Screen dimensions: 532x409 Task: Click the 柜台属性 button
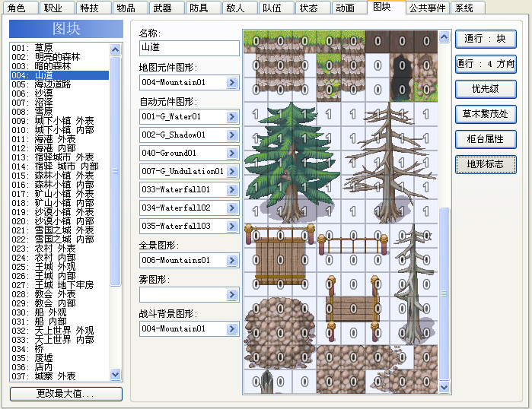tap(486, 139)
